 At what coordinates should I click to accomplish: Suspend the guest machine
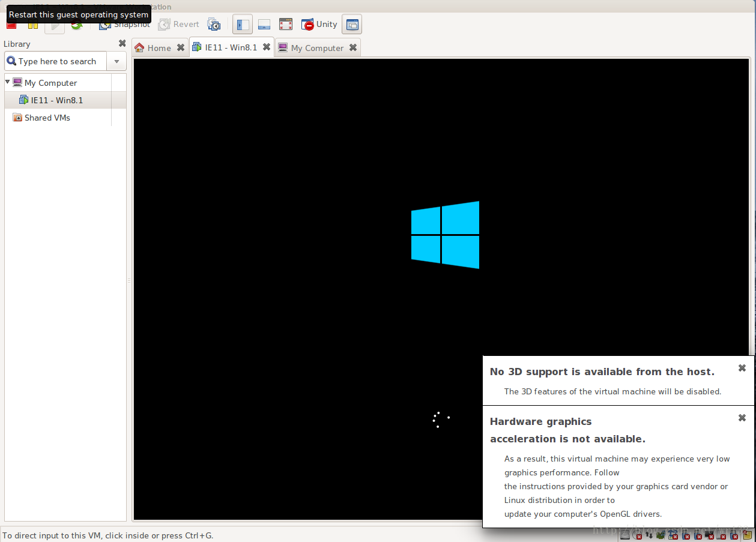pyautogui.click(x=33, y=24)
